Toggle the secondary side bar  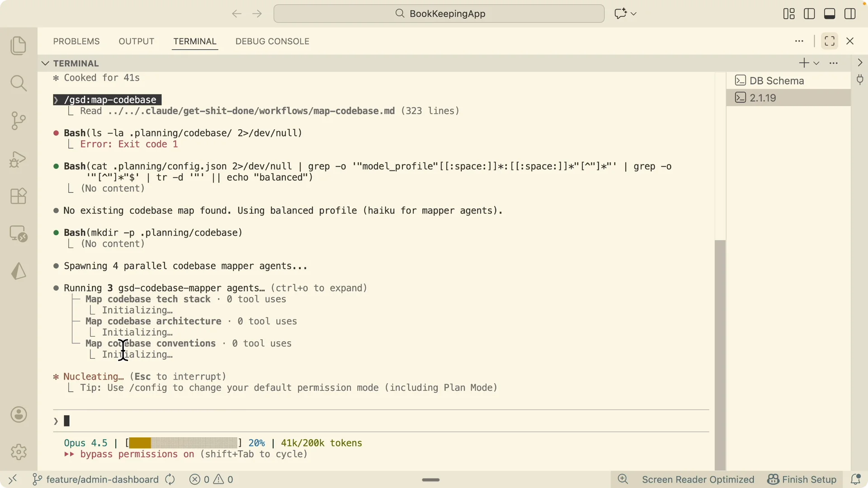(x=850, y=14)
